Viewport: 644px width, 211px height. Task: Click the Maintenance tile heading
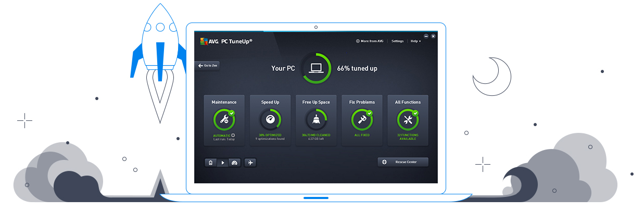pos(224,102)
